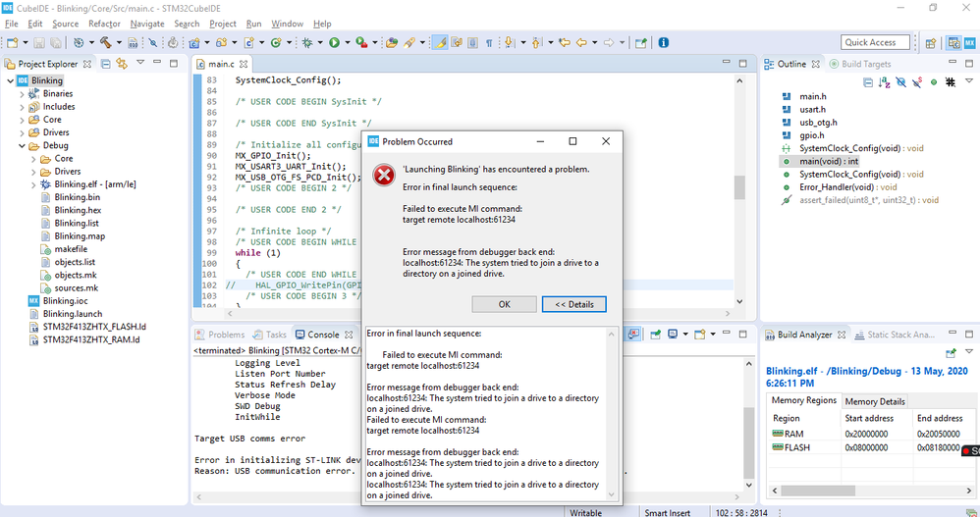Click the New C++ Class icon

276,42
